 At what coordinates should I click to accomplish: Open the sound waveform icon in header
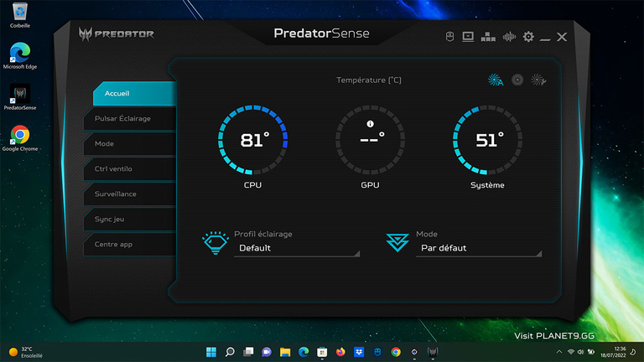pyautogui.click(x=509, y=37)
